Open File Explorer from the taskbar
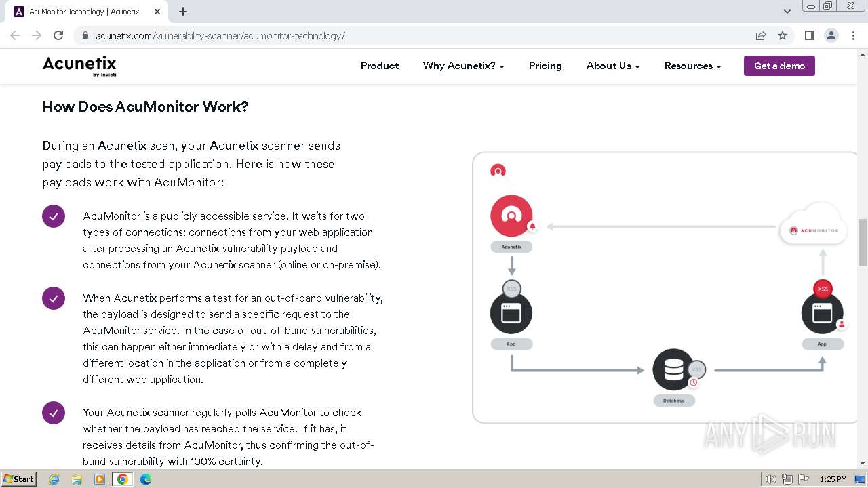This screenshot has height=488, width=868. tap(77, 479)
